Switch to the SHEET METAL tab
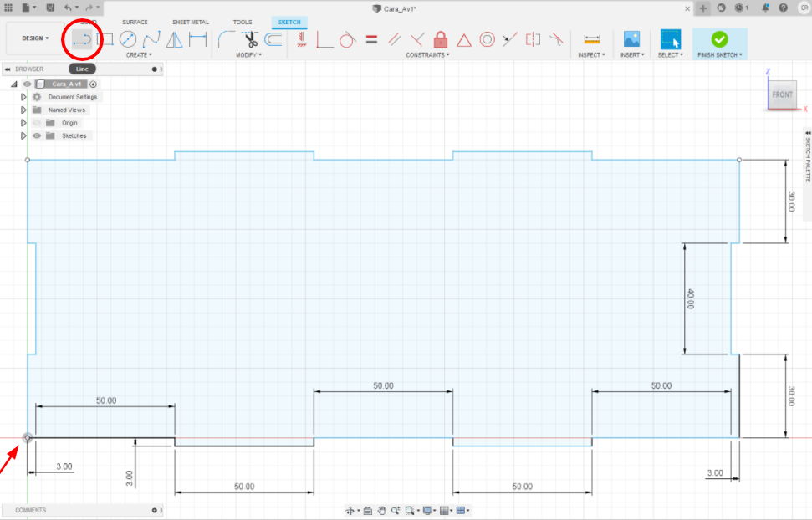 pos(191,23)
